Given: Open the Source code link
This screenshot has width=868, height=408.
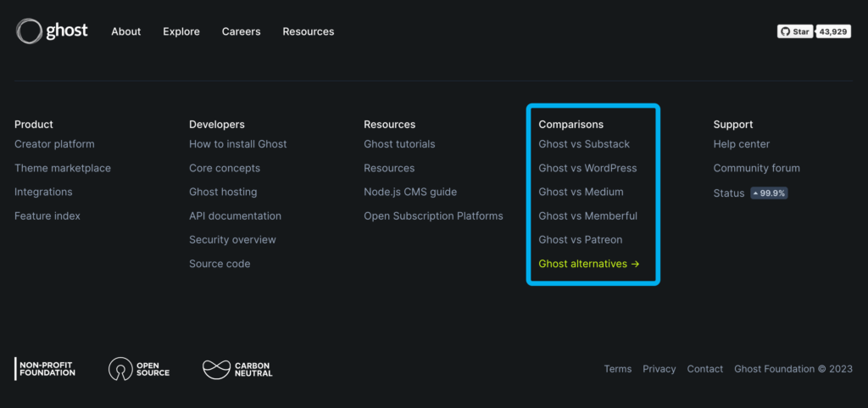Looking at the screenshot, I should (x=220, y=264).
